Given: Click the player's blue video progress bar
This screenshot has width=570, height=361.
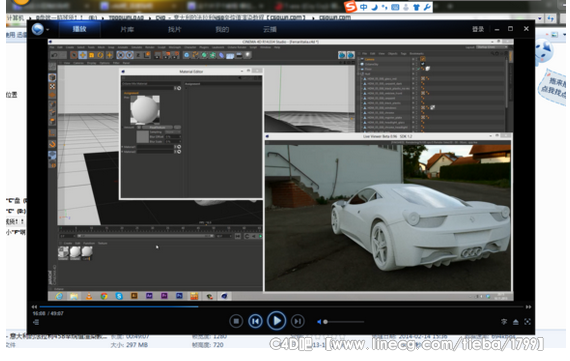Looking at the screenshot, I should [281, 307].
